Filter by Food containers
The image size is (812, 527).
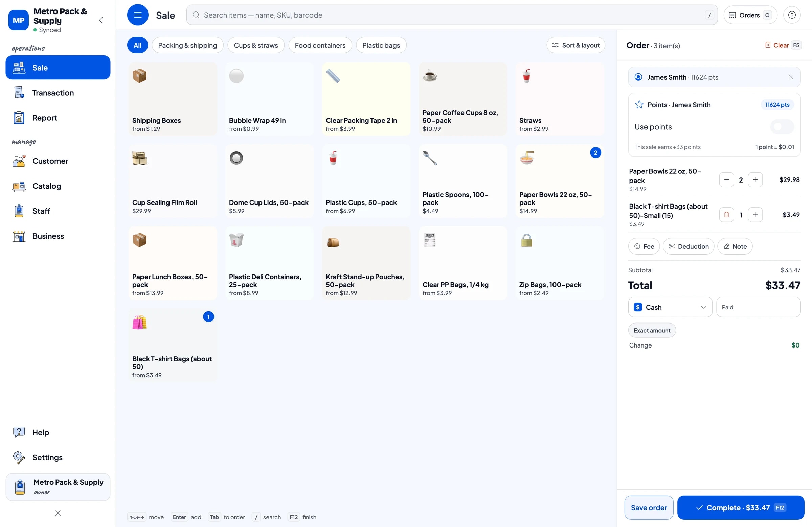[320, 45]
